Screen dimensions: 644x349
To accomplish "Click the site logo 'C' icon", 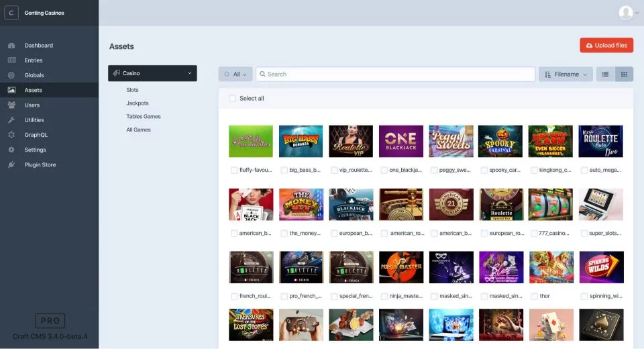I will coord(11,13).
